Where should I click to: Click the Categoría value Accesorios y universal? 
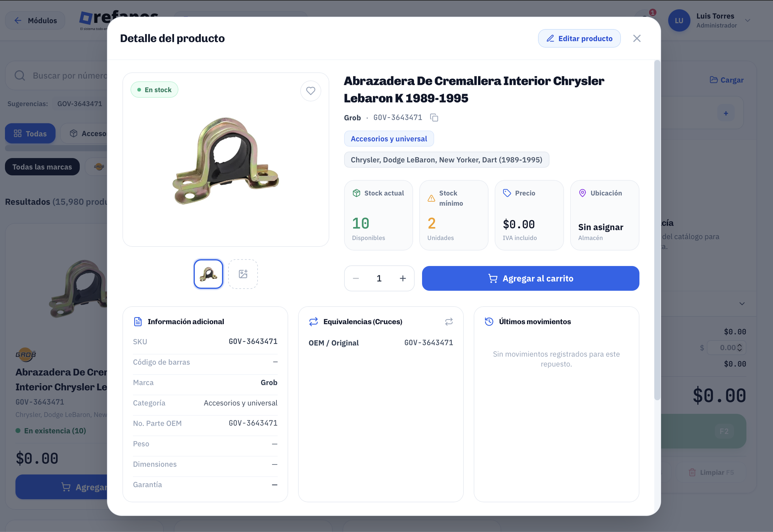click(240, 403)
